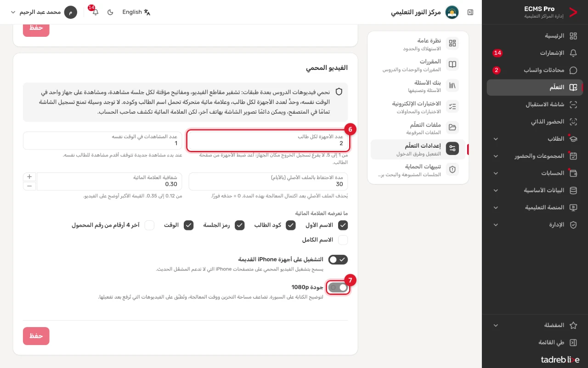
Task: Open the نظرة عامة learning tab
Action: tap(418, 44)
